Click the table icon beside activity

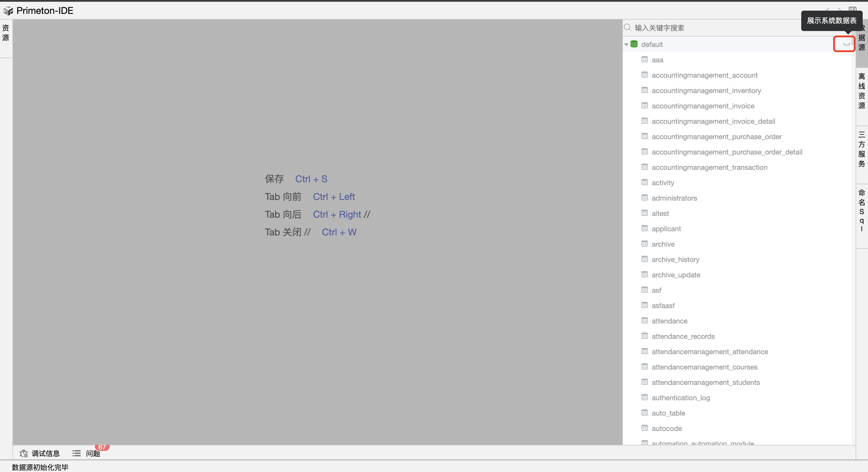645,182
